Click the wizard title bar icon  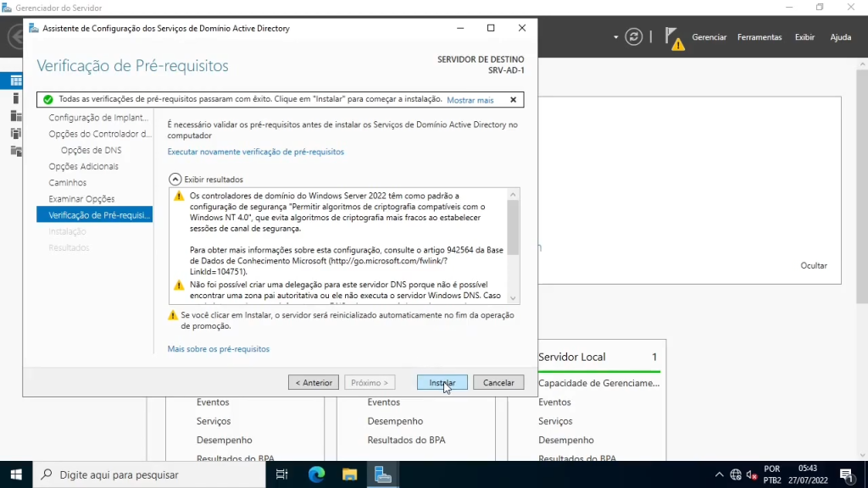click(x=34, y=28)
